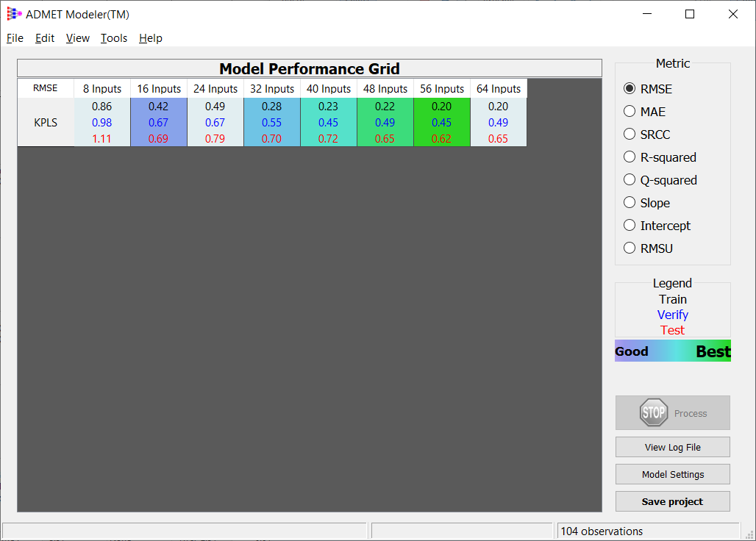Click the KPLS 48 Inputs green cell

pyautogui.click(x=385, y=122)
